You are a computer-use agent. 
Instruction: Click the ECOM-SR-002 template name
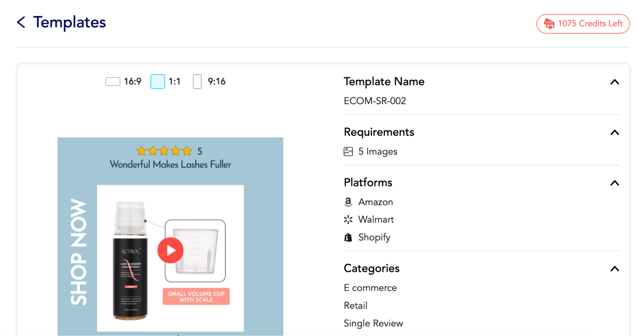click(375, 101)
